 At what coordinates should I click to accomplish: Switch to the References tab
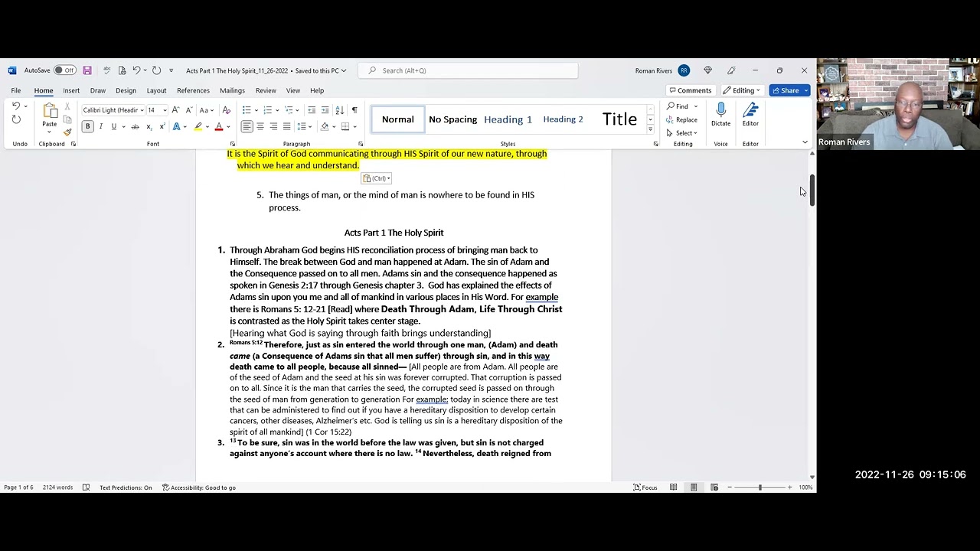193,90
